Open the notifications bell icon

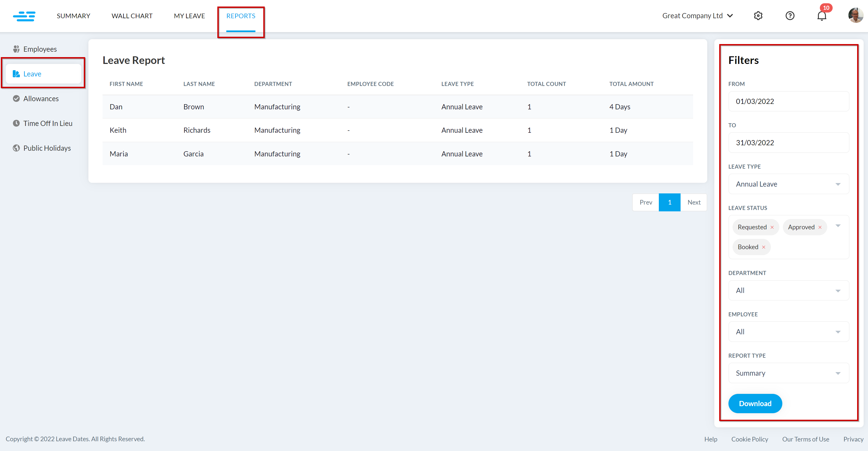pyautogui.click(x=822, y=16)
